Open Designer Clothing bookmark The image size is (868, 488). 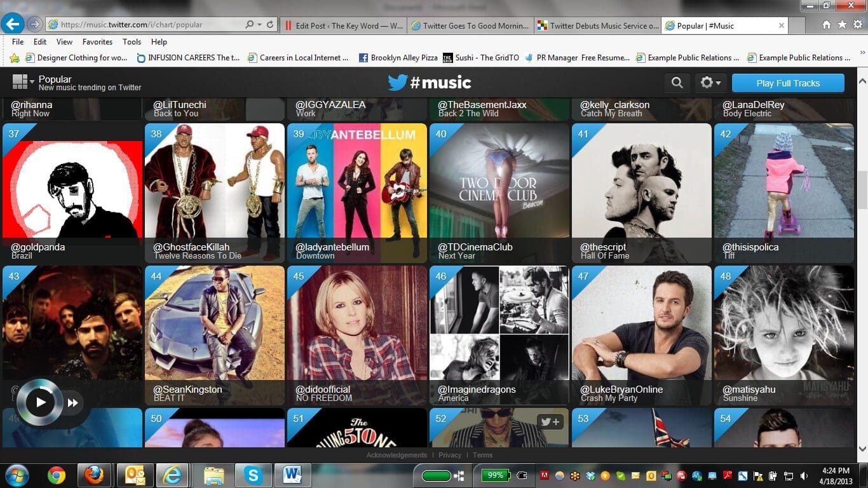(x=76, y=58)
